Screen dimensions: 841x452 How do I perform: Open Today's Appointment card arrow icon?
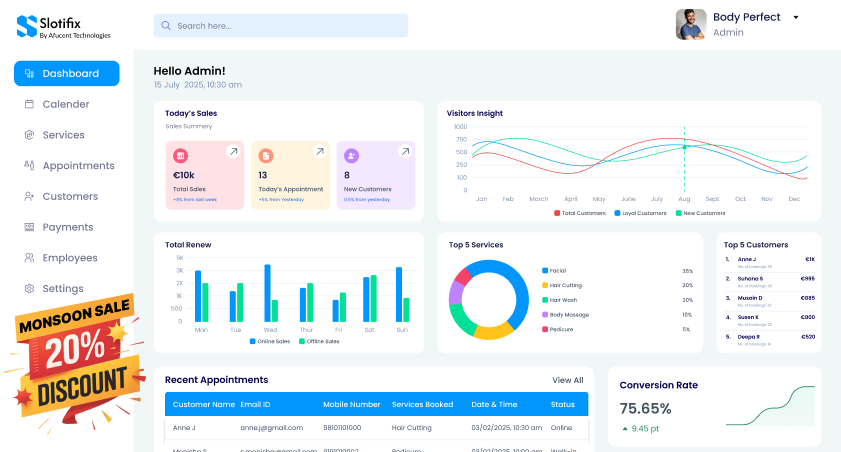pyautogui.click(x=319, y=152)
